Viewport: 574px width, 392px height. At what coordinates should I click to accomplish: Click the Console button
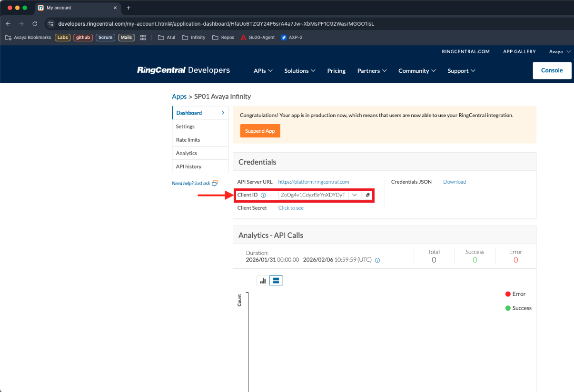tap(552, 70)
